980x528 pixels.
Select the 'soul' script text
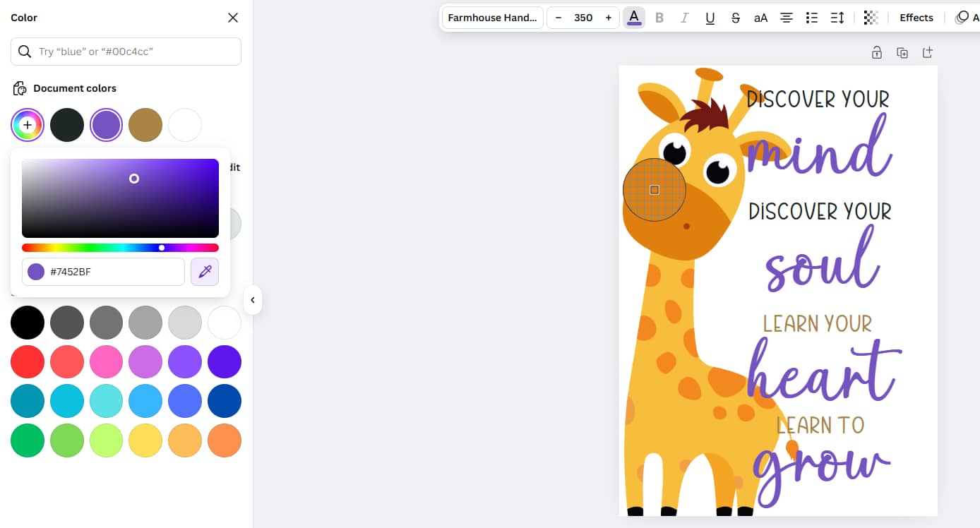pyautogui.click(x=823, y=259)
